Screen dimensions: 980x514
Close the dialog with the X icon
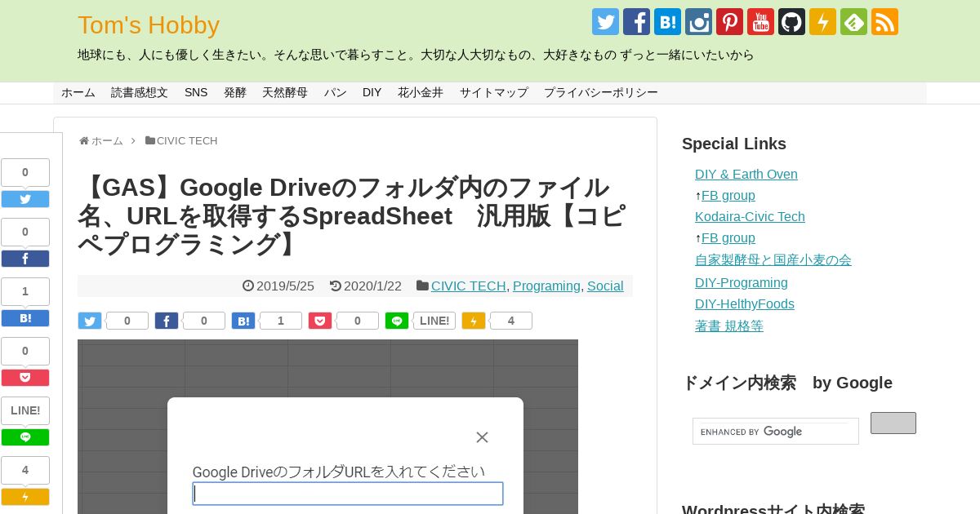click(x=482, y=437)
